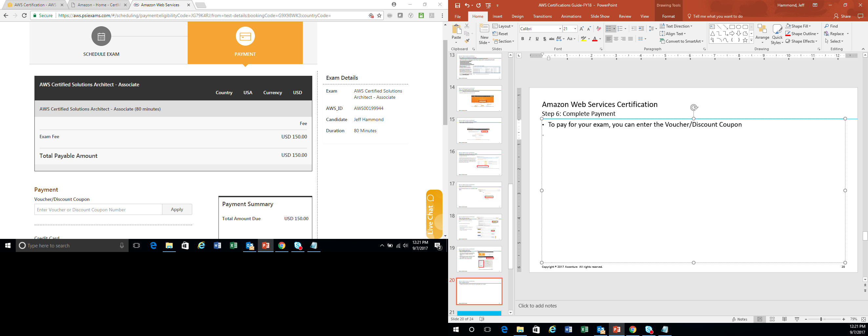Expand the Section dropdown
868x336 pixels.
point(504,41)
